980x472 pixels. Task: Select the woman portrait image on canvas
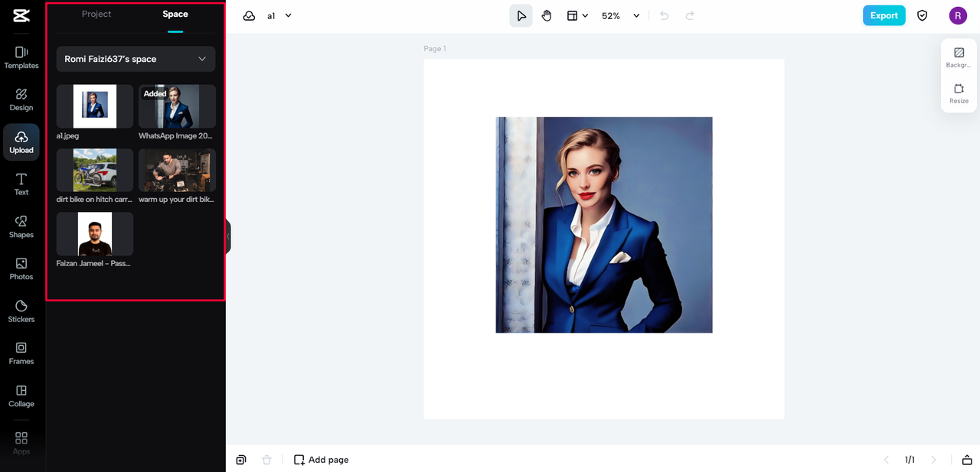coord(604,225)
